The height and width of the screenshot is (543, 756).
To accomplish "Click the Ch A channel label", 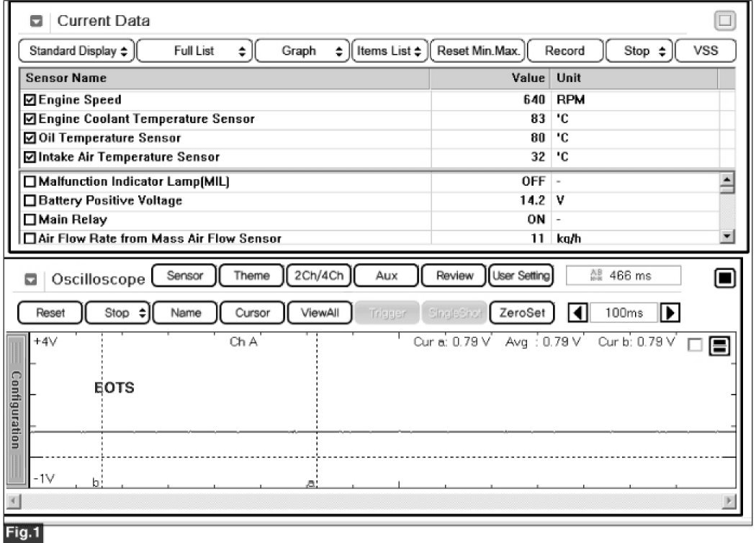I will (x=243, y=342).
